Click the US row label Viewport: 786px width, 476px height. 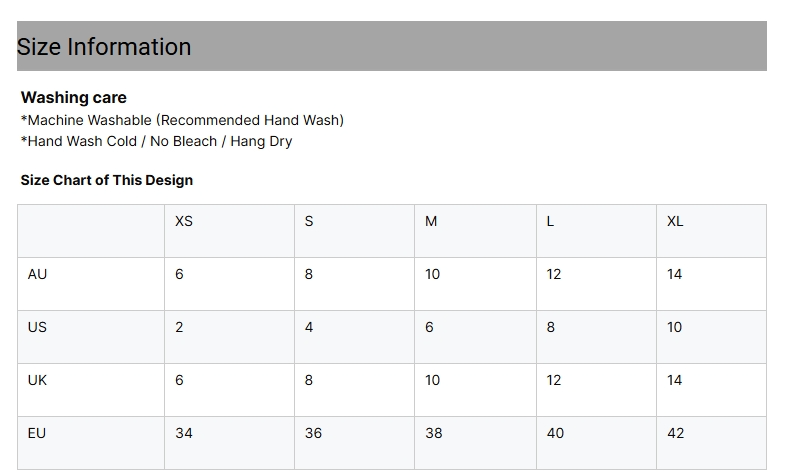37,327
